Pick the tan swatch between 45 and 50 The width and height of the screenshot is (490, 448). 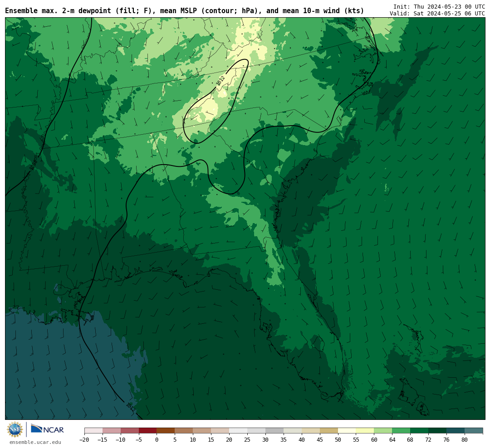coord(329,431)
